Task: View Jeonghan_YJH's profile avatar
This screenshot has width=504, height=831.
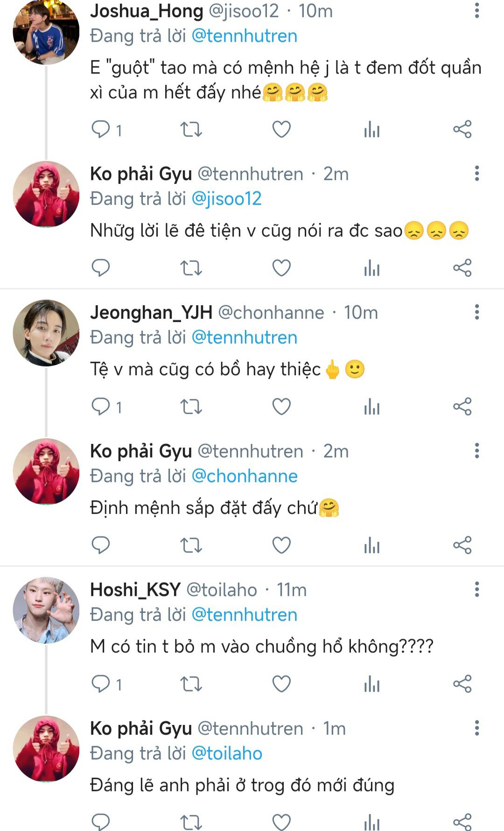Action: [46, 333]
